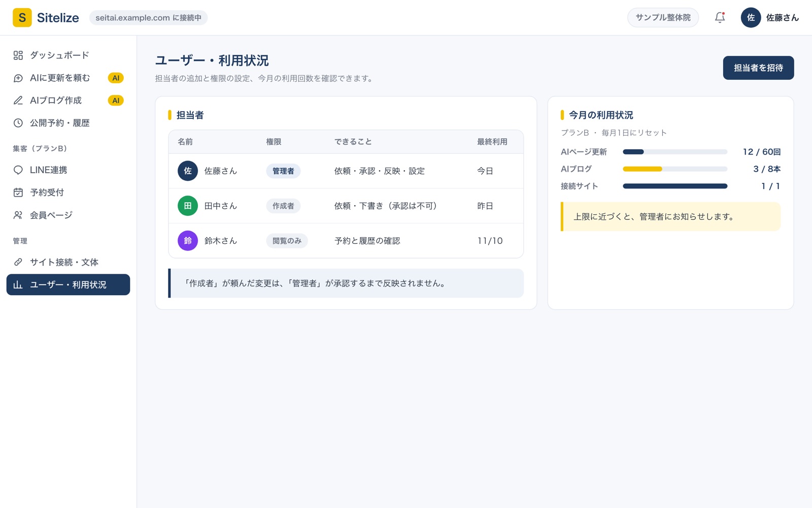812x508 pixels.
Task: Click the 11/10 last-used date
Action: (x=490, y=241)
